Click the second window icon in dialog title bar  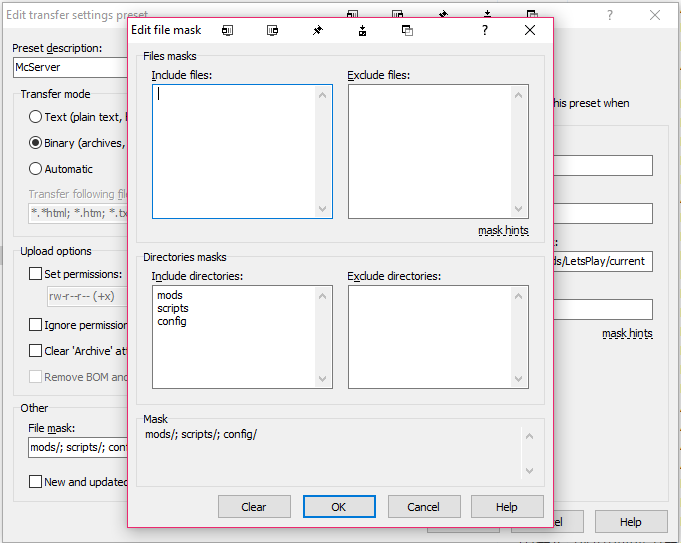272,31
